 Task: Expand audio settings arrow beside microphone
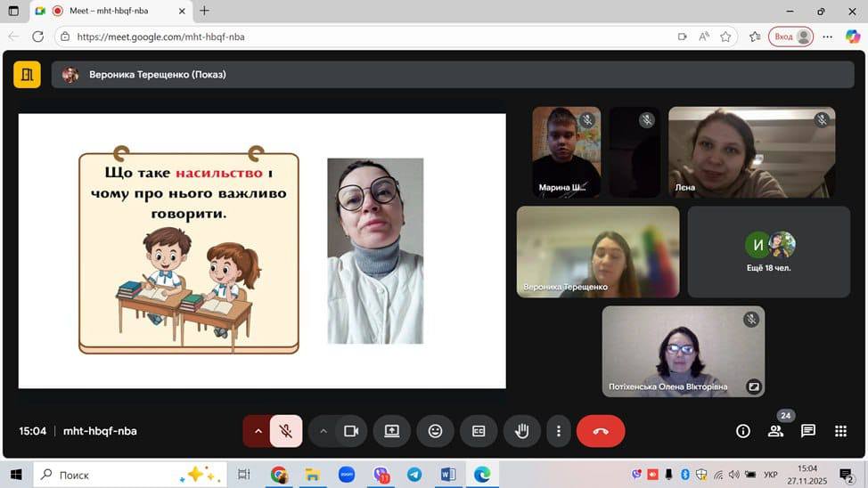click(258, 431)
